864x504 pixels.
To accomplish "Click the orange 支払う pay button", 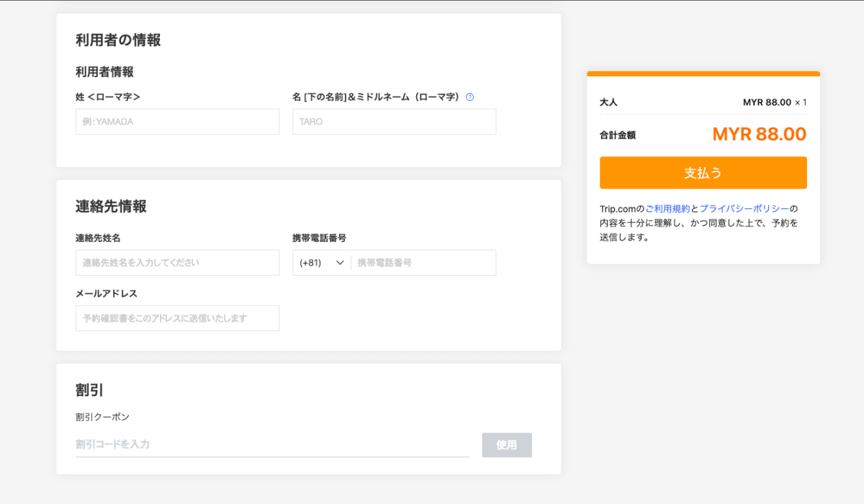I will (x=703, y=173).
